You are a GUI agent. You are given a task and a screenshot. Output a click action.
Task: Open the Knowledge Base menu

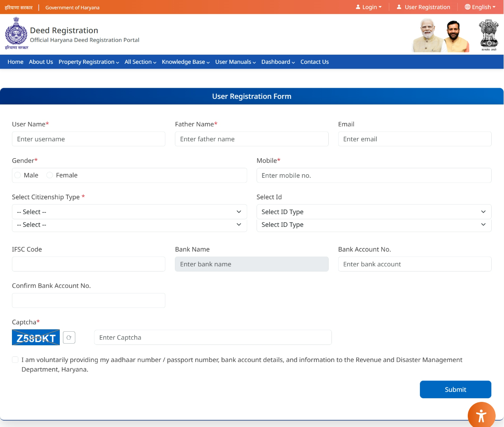185,62
